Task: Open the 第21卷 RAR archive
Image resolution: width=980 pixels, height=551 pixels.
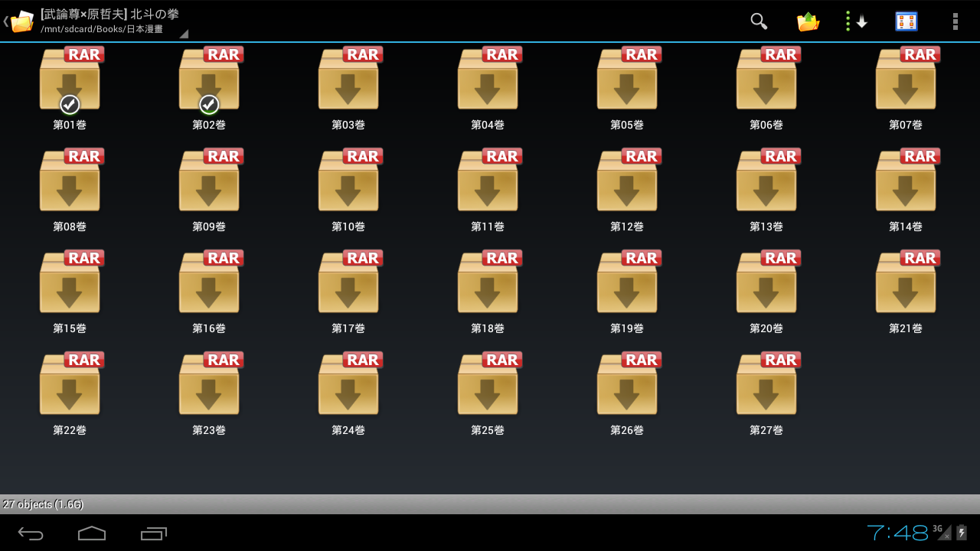Action: (x=906, y=283)
